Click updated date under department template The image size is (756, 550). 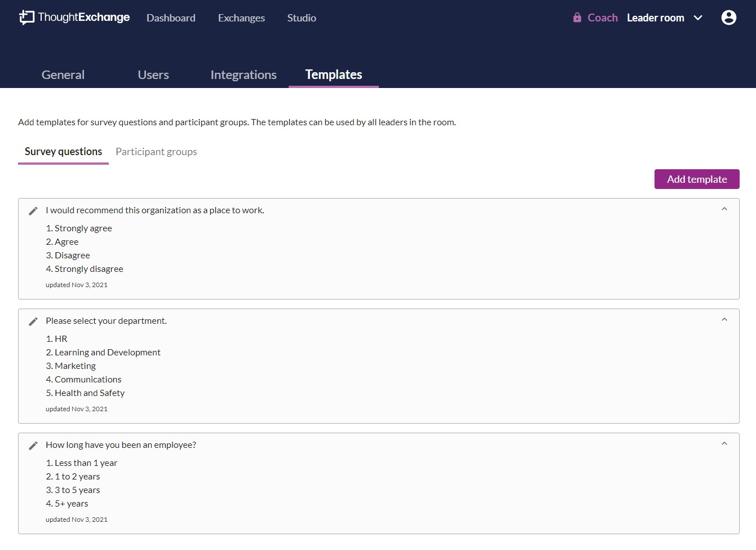(77, 409)
